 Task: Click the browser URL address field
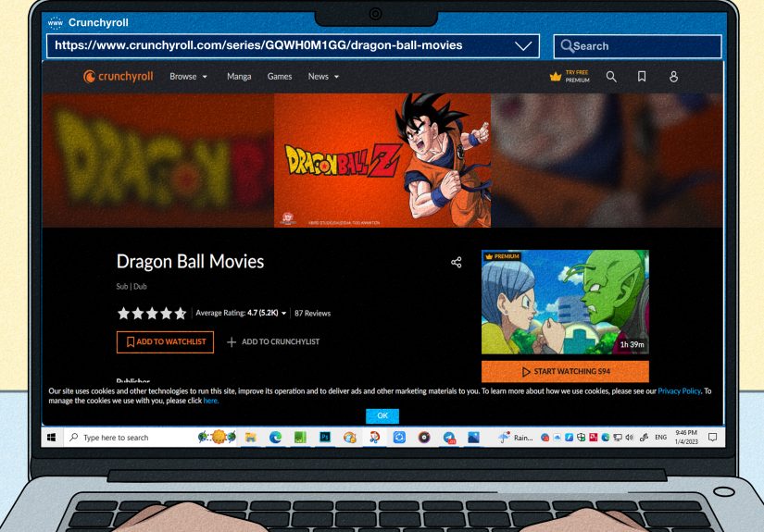click(293, 45)
